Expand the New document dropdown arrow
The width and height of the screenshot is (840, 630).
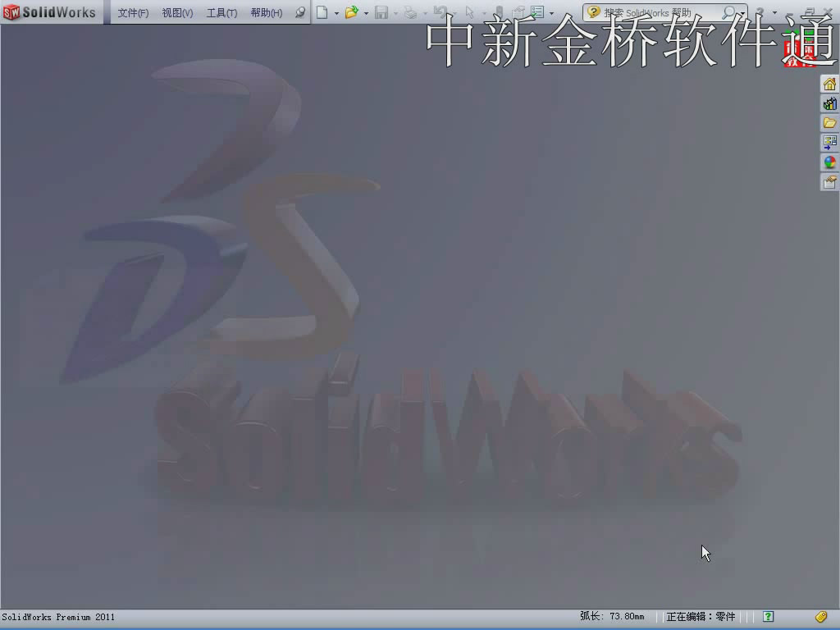click(x=336, y=13)
